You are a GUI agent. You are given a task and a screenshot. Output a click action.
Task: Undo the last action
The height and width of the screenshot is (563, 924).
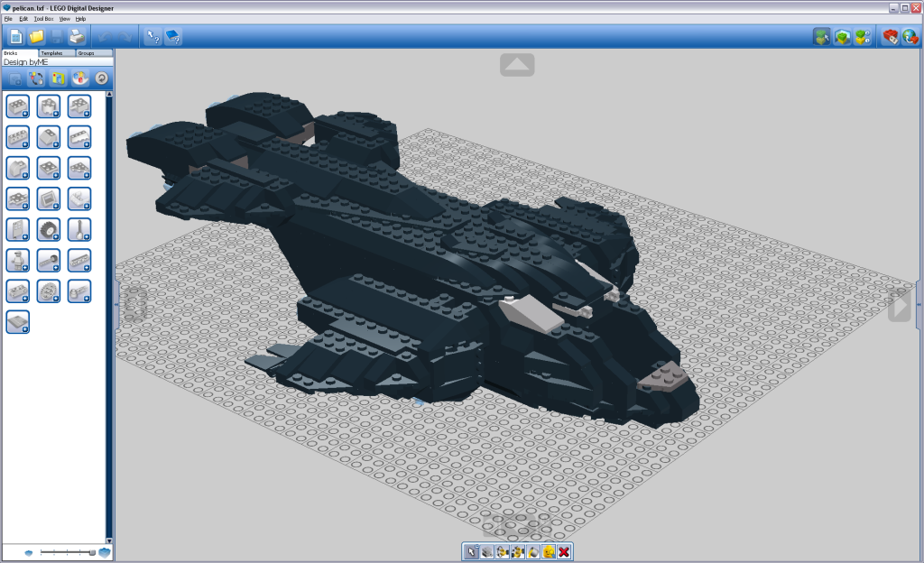tap(105, 36)
